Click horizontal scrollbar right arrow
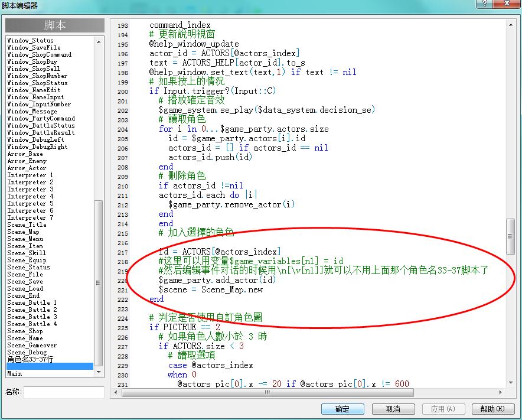The width and height of the screenshot is (522, 420). (x=500, y=392)
